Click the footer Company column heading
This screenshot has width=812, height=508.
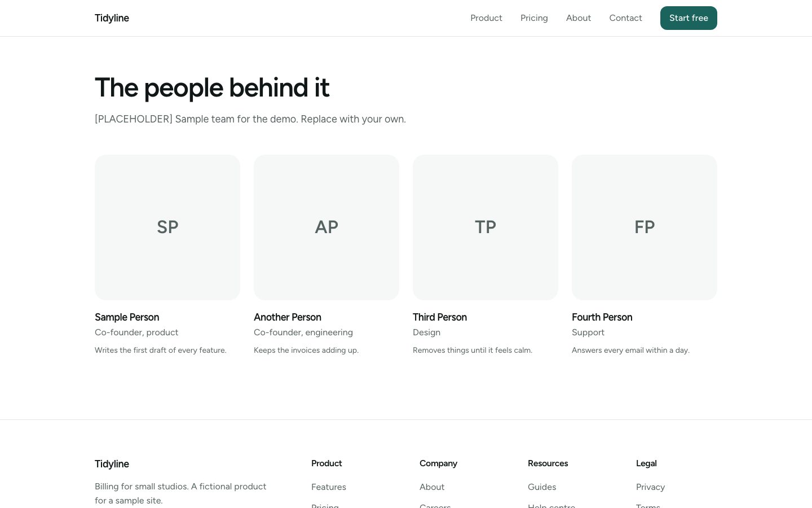(x=438, y=463)
